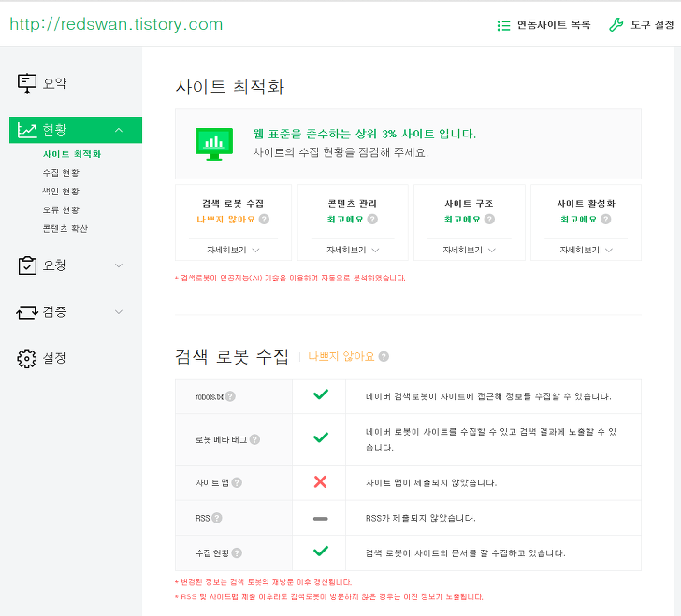Click the 최고예요 rating under 콘텐츠 관리
The image size is (681, 616).
(345, 220)
